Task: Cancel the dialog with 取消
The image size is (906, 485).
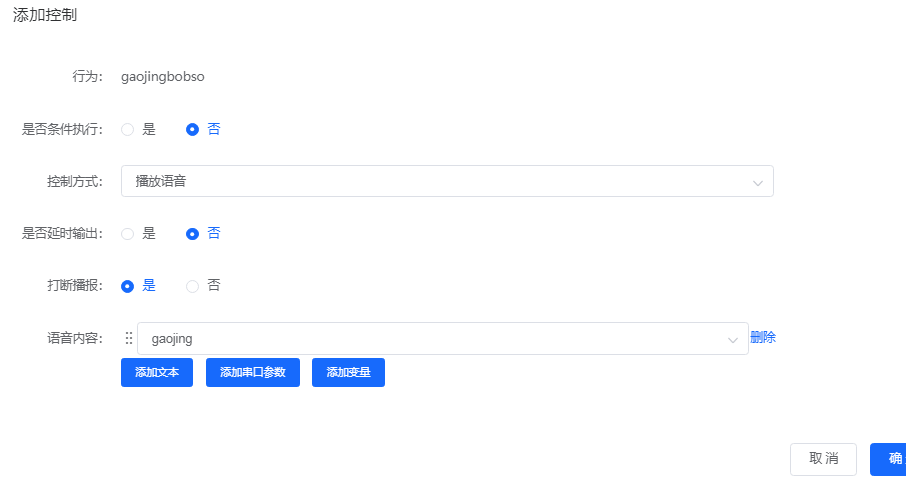Action: click(x=823, y=459)
